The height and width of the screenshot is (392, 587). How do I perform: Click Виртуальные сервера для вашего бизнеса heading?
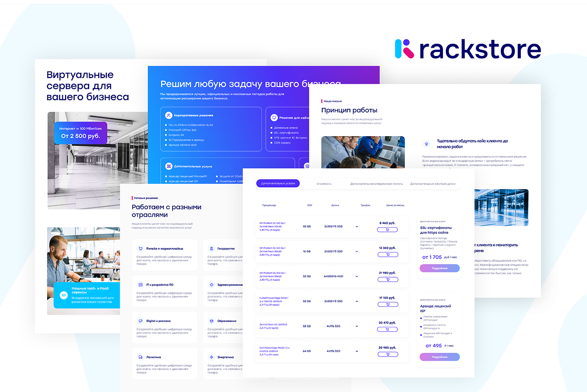click(x=88, y=86)
